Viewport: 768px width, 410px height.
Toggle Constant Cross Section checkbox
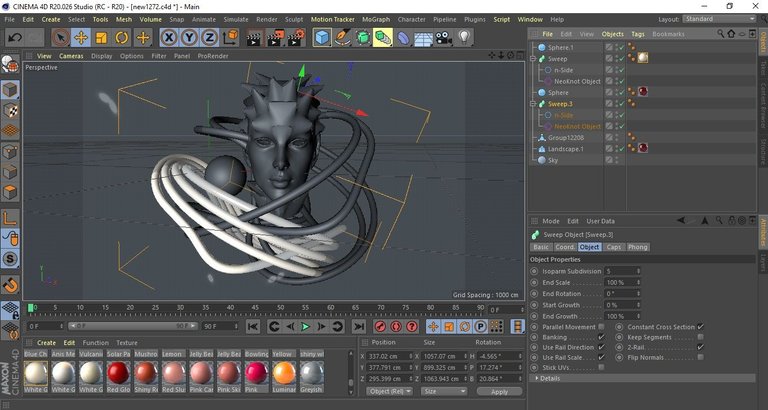tap(700, 327)
